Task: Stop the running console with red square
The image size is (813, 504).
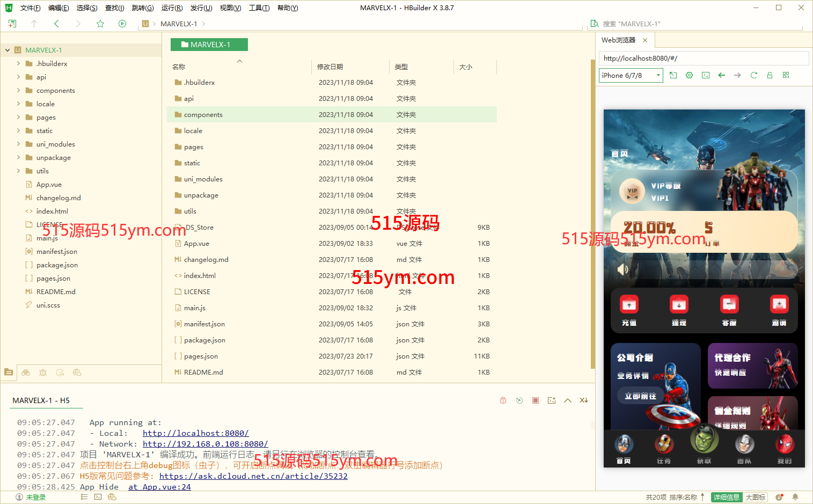Action: click(535, 400)
